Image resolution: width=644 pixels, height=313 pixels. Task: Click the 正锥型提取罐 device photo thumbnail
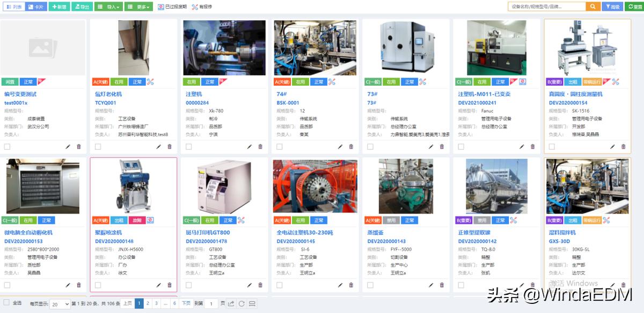(496, 186)
